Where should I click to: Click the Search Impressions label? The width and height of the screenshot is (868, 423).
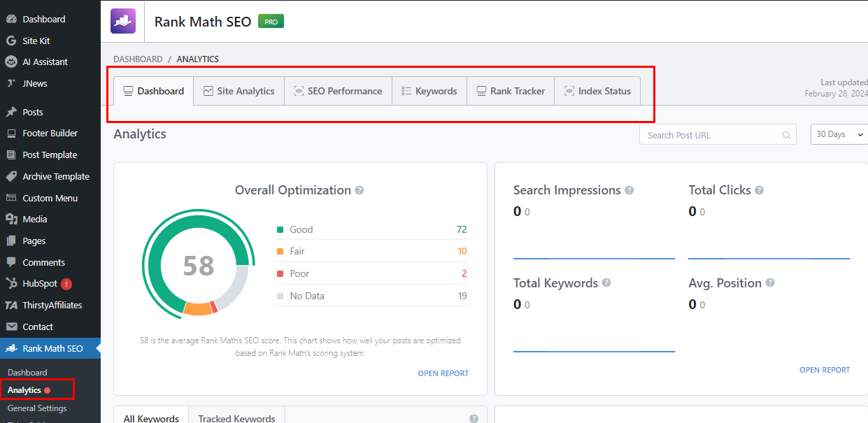567,190
